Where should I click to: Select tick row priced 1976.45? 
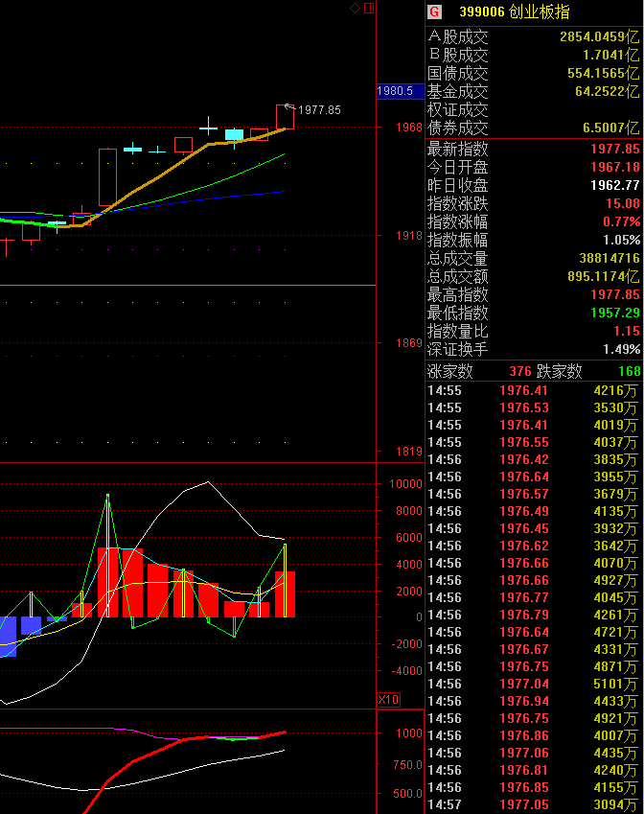(x=533, y=529)
